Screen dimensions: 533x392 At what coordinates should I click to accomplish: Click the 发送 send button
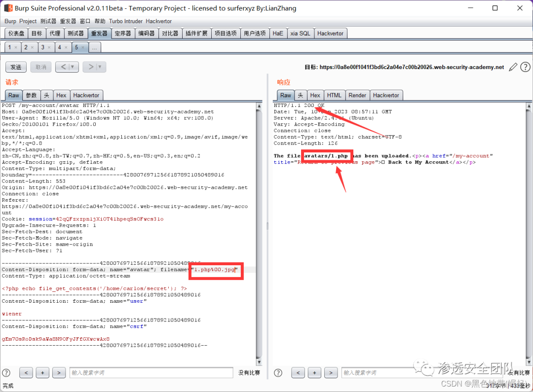coord(16,67)
